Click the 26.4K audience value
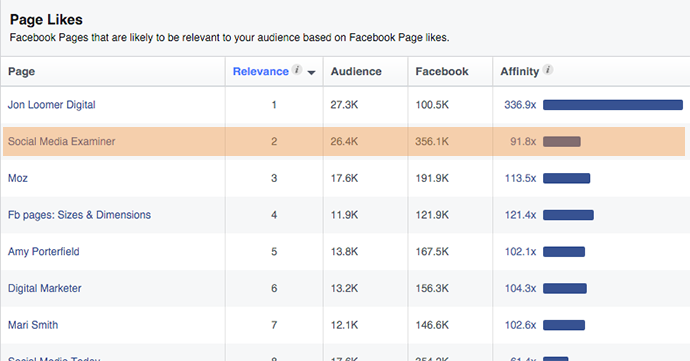 [x=345, y=141]
